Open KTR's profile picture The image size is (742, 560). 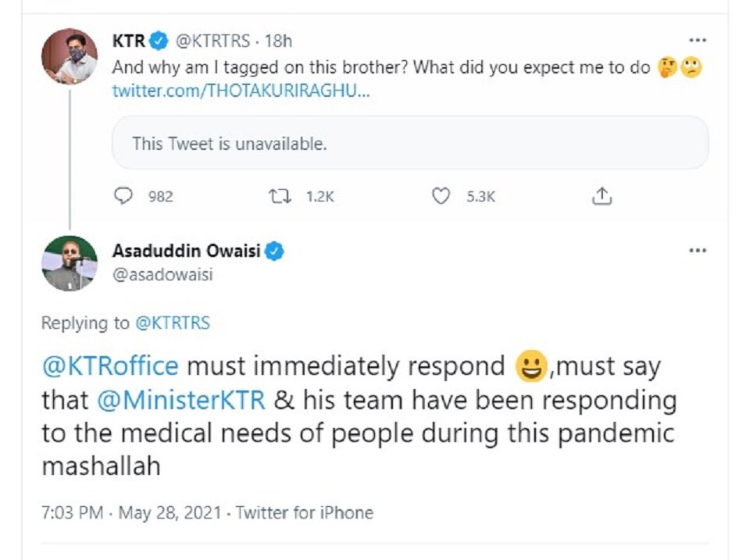(x=70, y=57)
